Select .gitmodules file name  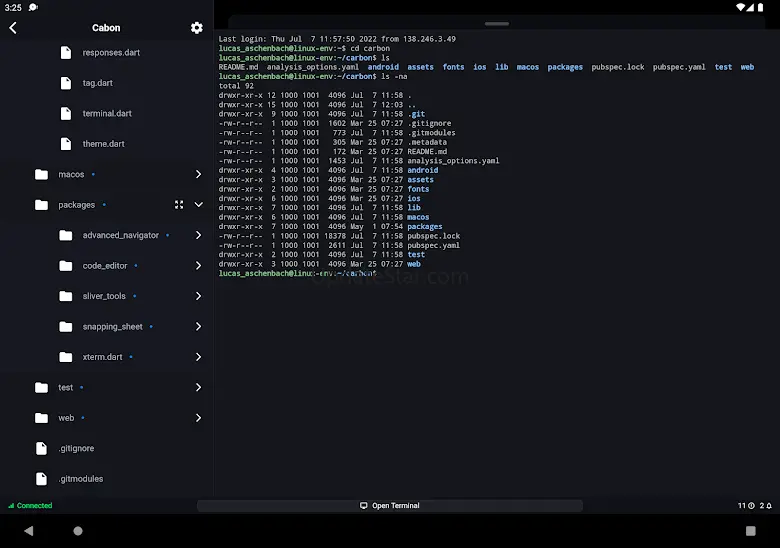[81, 479]
